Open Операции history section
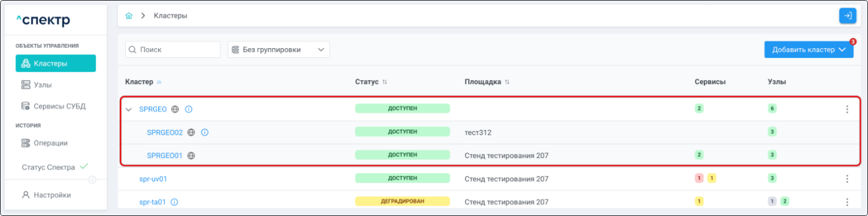This screenshot has height=216, width=868. [x=44, y=143]
